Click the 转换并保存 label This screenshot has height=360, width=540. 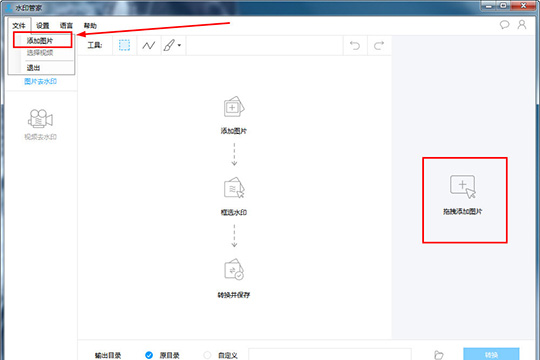point(233,295)
